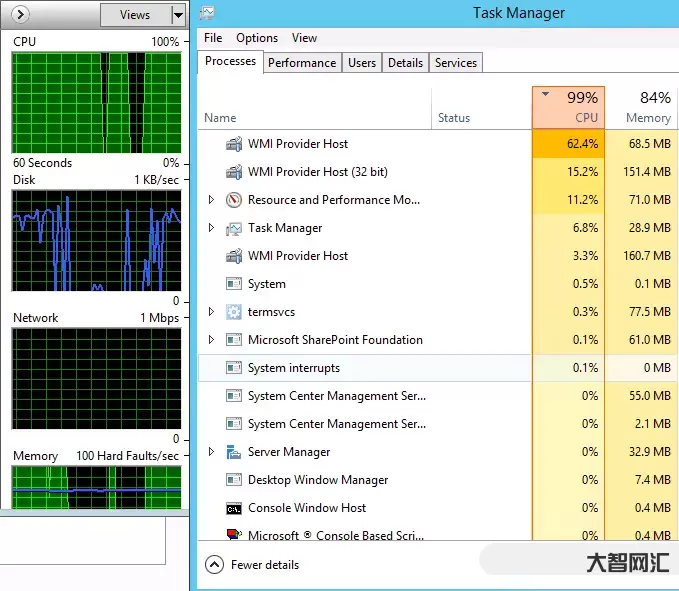The image size is (679, 591).
Task: Select the System interrupts row
Action: pyautogui.click(x=294, y=368)
